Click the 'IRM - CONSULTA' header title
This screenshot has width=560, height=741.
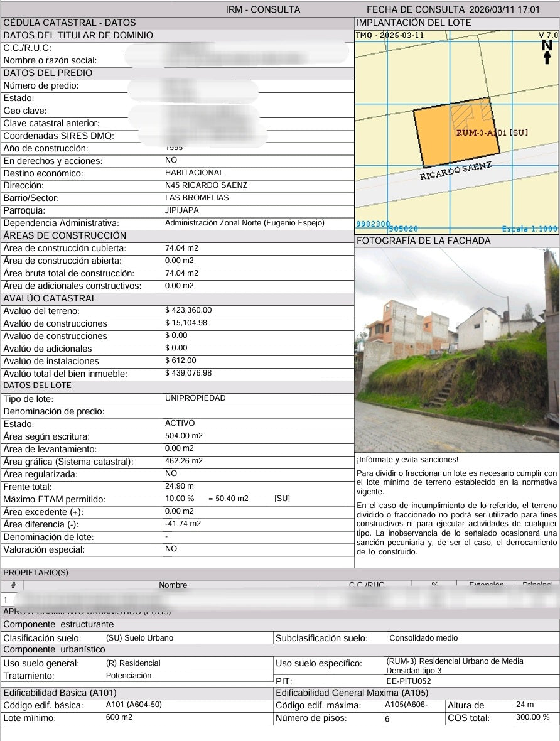[x=263, y=9]
